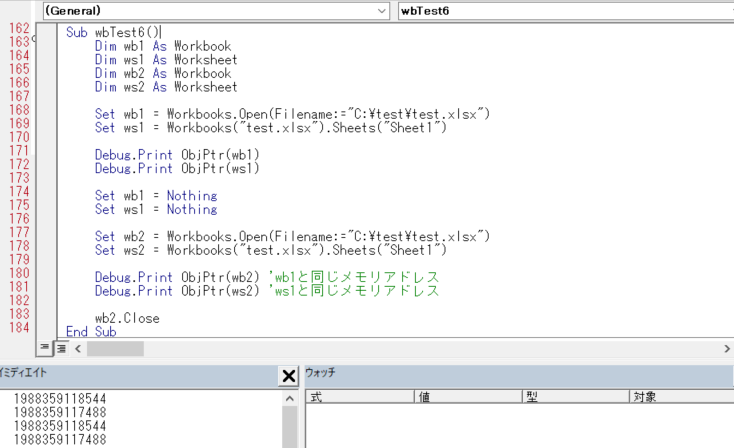
Task: Click the Immediate window scroll up arrow
Action: pos(290,398)
